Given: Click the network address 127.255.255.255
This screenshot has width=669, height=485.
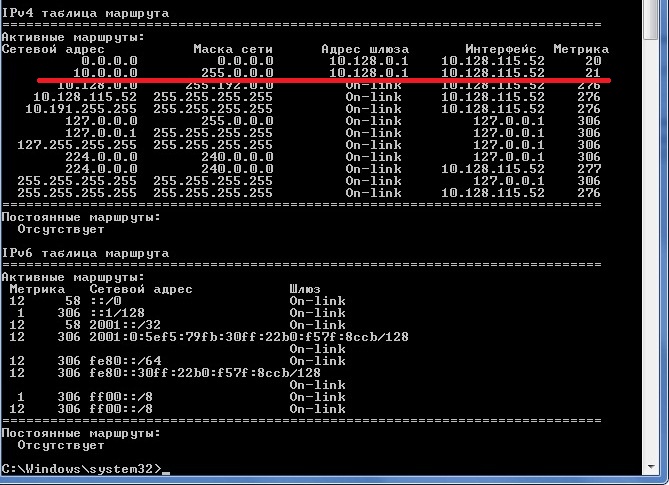Looking at the screenshot, I should click(x=77, y=145).
